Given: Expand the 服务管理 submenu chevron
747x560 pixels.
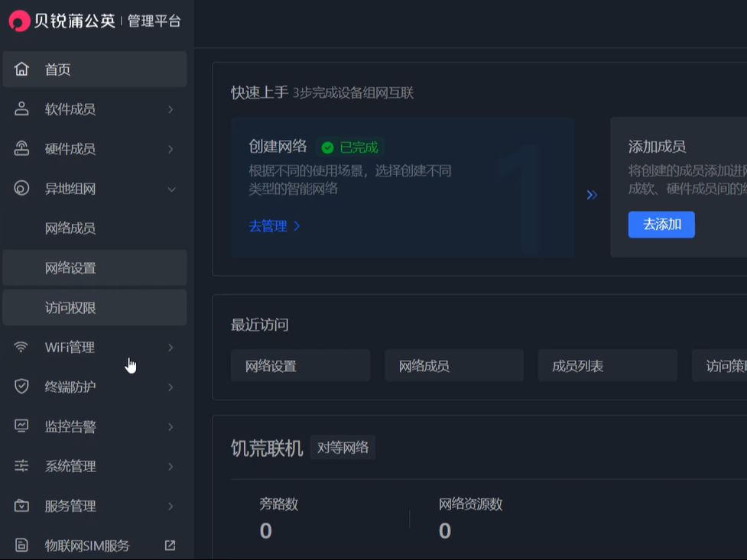Looking at the screenshot, I should point(171,507).
